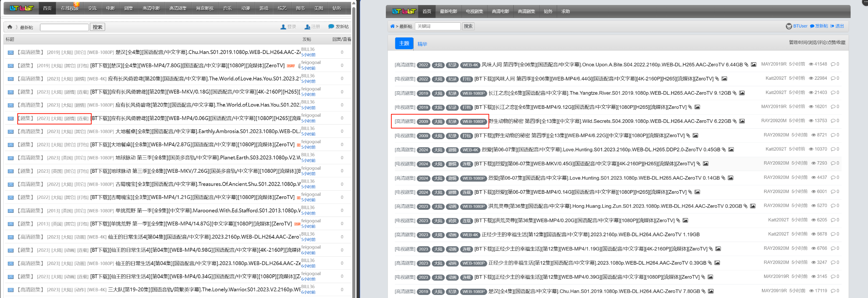Click the eye views icon beside 41548
The width and height of the screenshot is (868, 298).
point(811,64)
